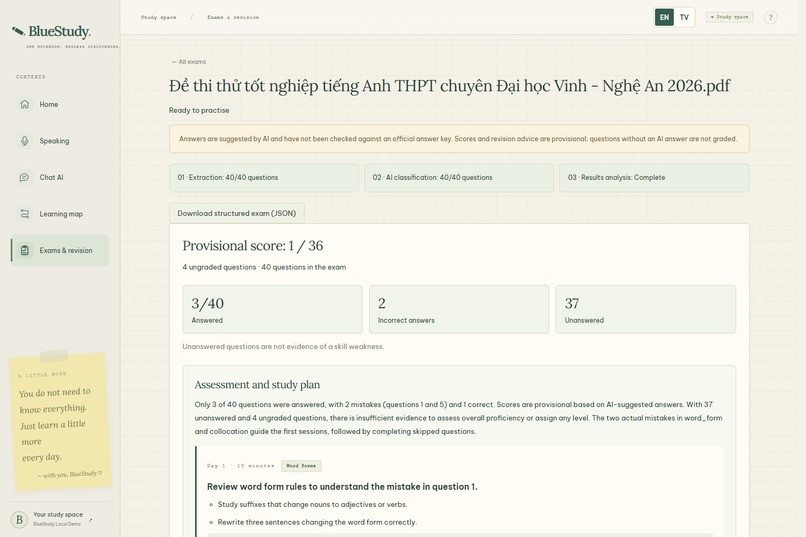The image size is (806, 537).
Task: Open help via the question mark icon
Action: pos(770,17)
